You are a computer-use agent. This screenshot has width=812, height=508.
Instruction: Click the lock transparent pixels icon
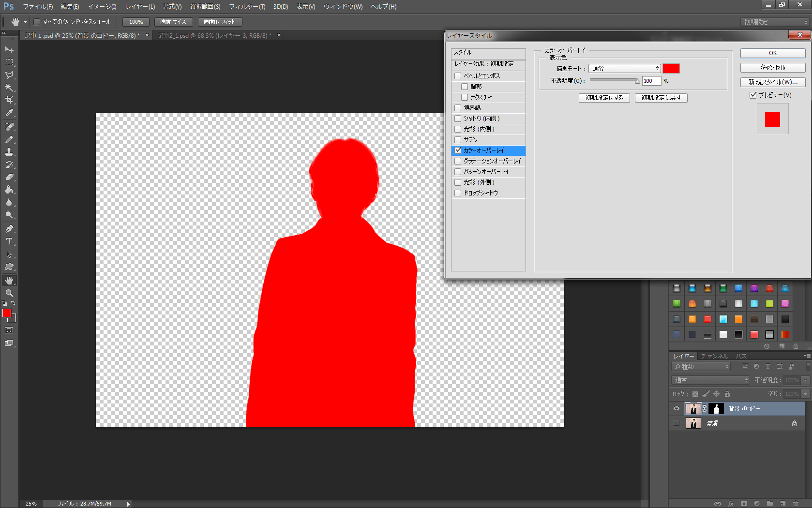695,394
